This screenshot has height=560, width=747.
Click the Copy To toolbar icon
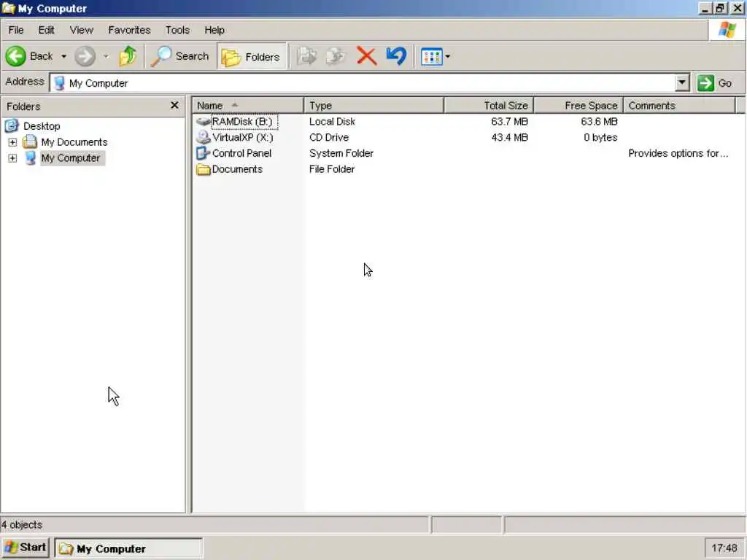coord(336,56)
